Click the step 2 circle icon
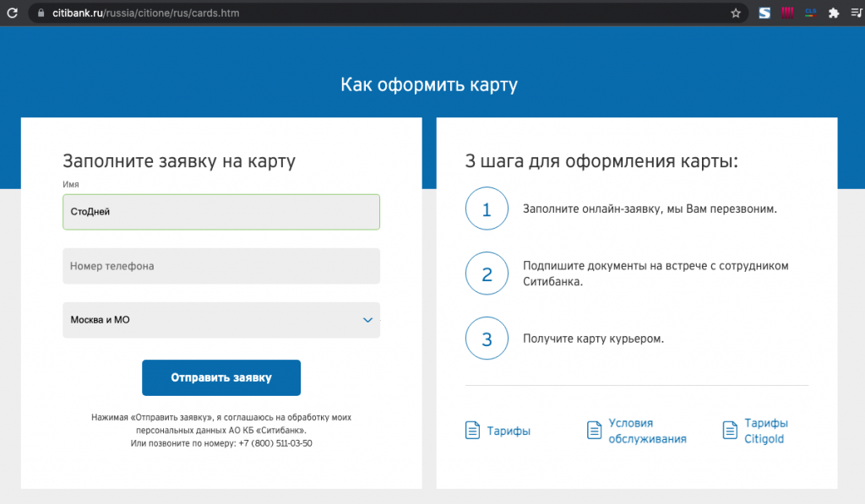865x504 pixels. [487, 274]
